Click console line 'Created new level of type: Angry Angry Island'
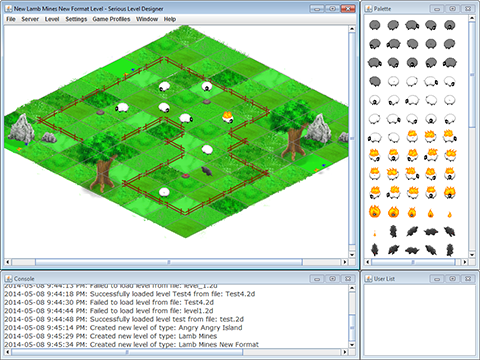This screenshot has height=360, width=480. pos(123,328)
